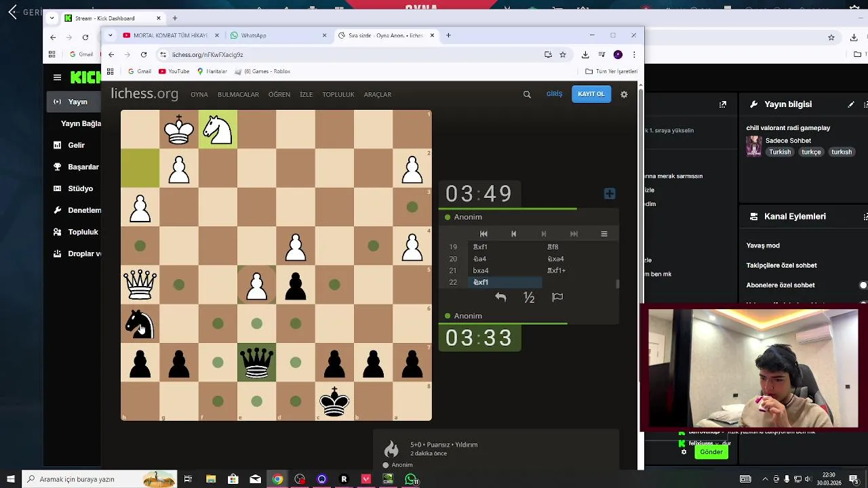This screenshot has width=868, height=488.
Task: Open the İZLE menu
Action: tap(307, 94)
